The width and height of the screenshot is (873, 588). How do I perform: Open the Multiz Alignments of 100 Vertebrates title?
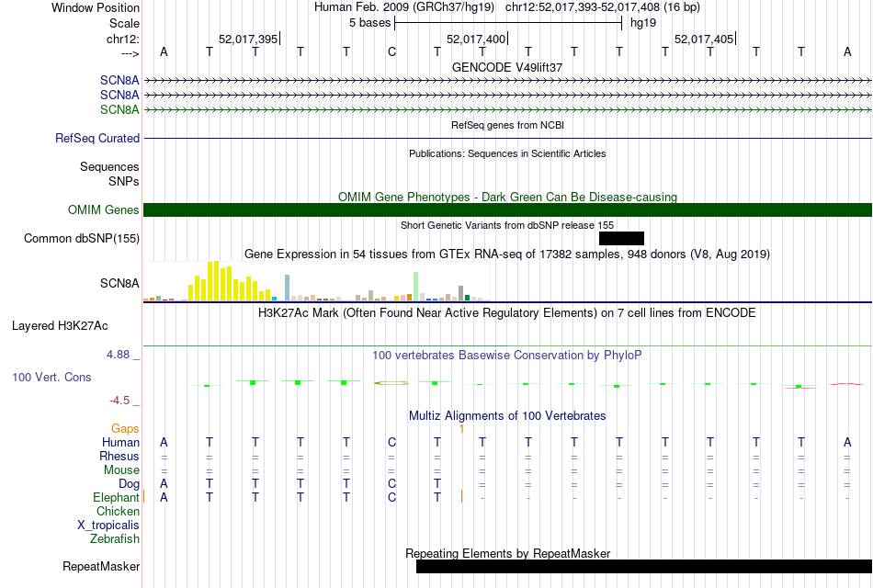[x=507, y=416]
